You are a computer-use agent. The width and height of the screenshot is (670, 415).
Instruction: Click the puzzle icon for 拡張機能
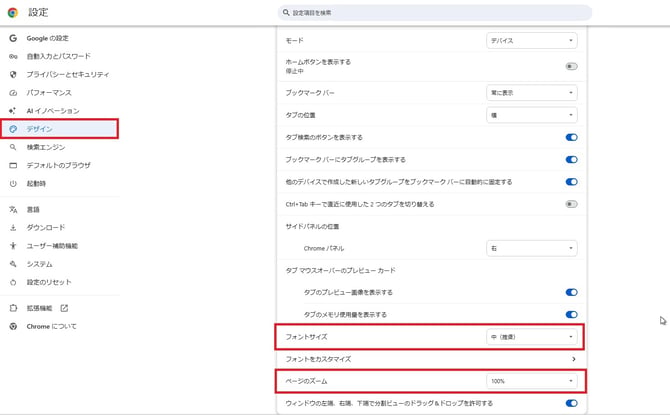point(13,308)
